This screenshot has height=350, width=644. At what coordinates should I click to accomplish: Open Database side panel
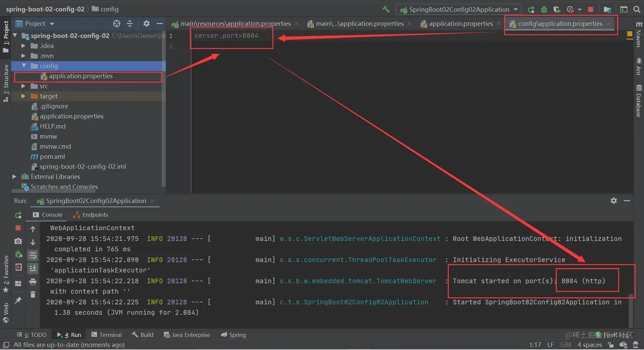coord(638,101)
